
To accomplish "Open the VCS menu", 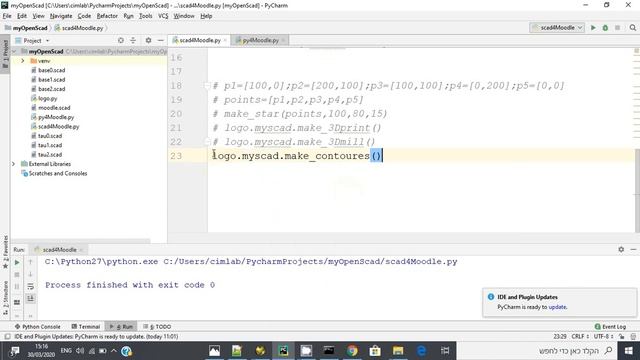I will (163, 16).
